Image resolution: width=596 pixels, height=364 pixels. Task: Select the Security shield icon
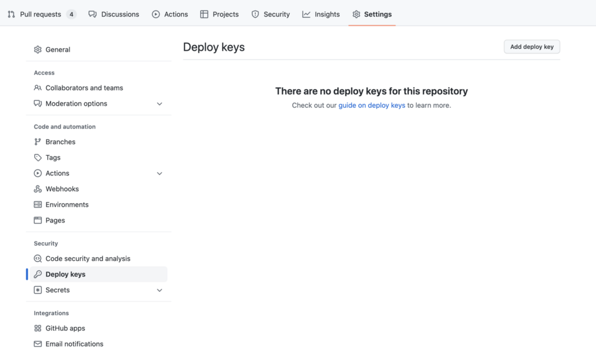tap(254, 14)
